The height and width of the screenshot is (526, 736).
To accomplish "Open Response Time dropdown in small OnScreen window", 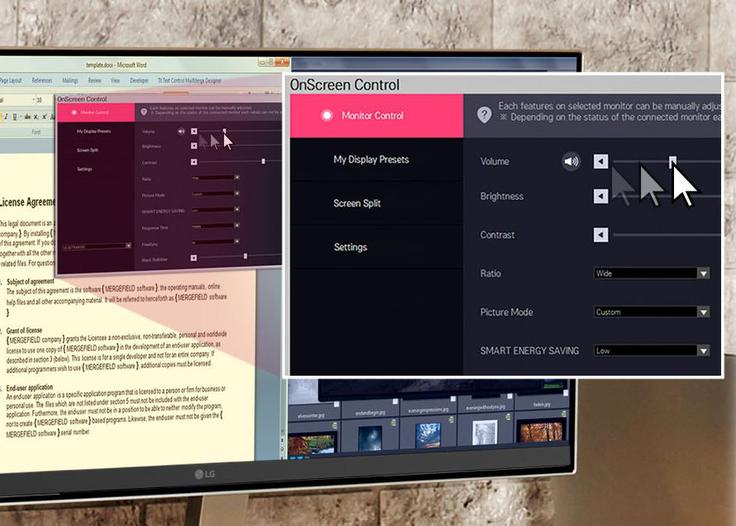I will pyautogui.click(x=216, y=226).
